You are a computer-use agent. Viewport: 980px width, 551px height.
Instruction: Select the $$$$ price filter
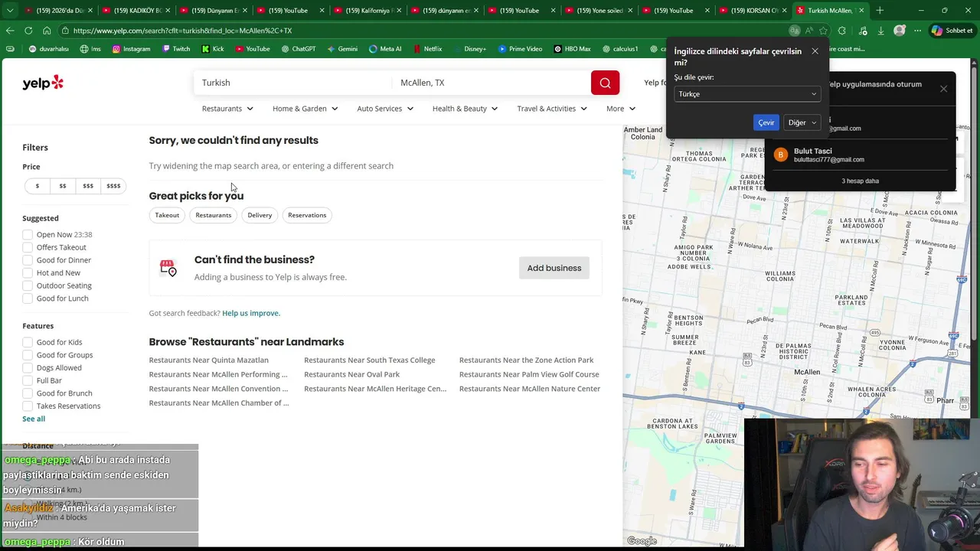click(x=113, y=186)
